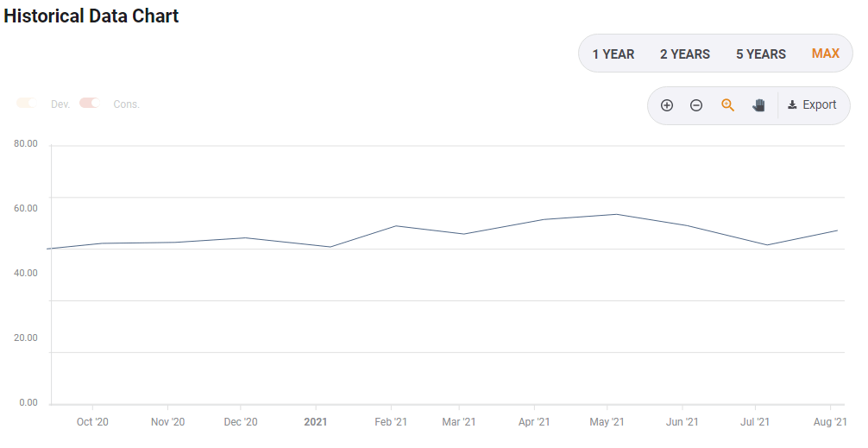
Task: Click the bold 2021 x-axis label
Action: 316,422
